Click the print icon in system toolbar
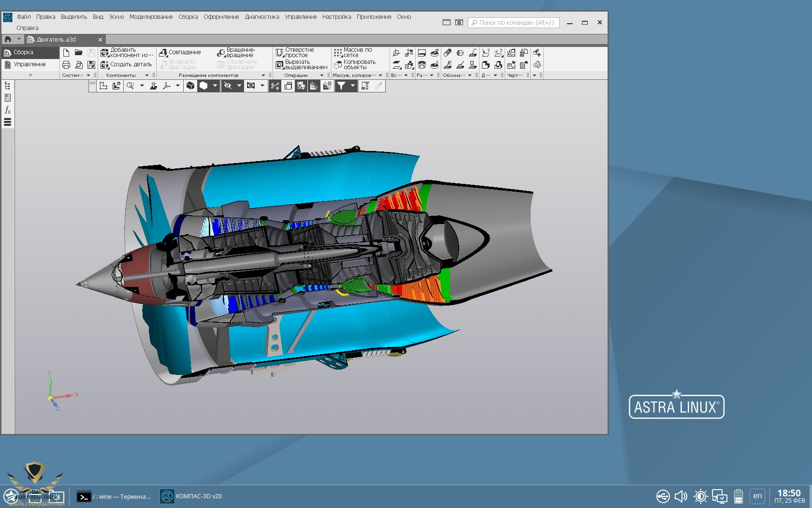This screenshot has height=508, width=812. 66,65
